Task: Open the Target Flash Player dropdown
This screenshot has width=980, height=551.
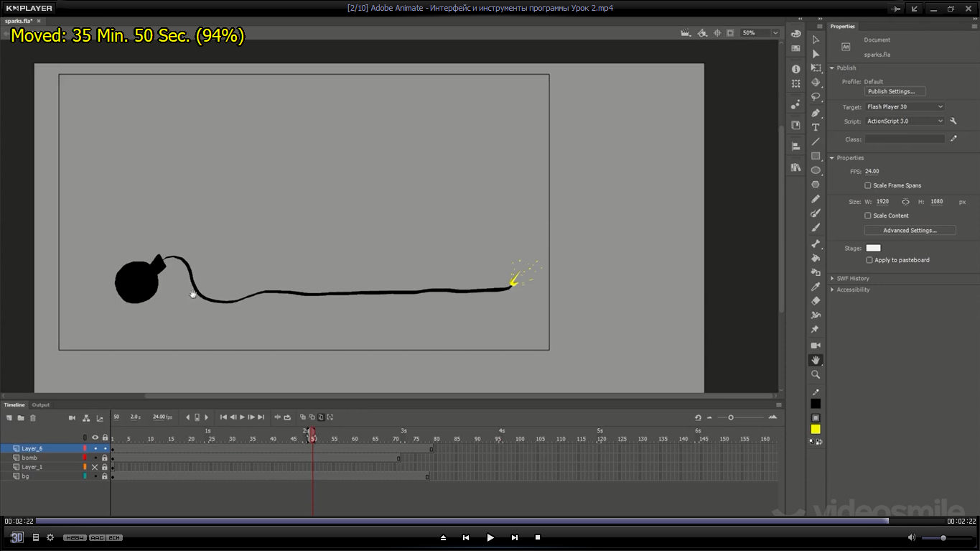Action: [905, 107]
